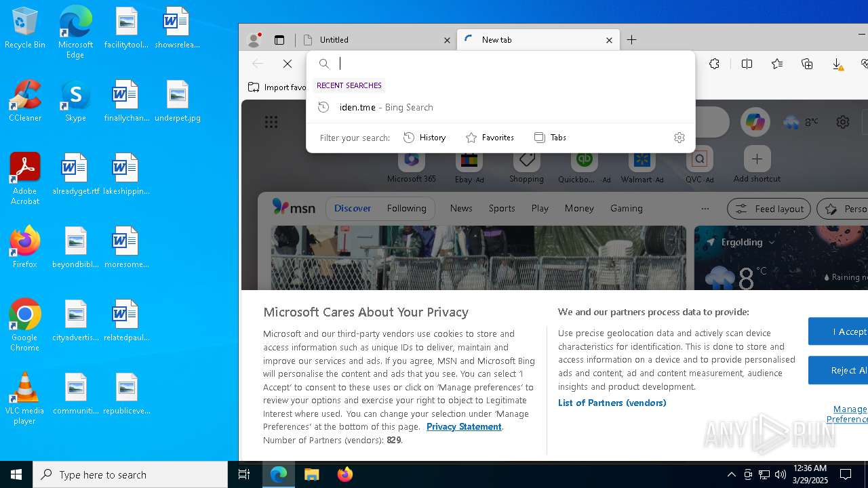
Task: Click the stop loading X button
Action: click(288, 64)
